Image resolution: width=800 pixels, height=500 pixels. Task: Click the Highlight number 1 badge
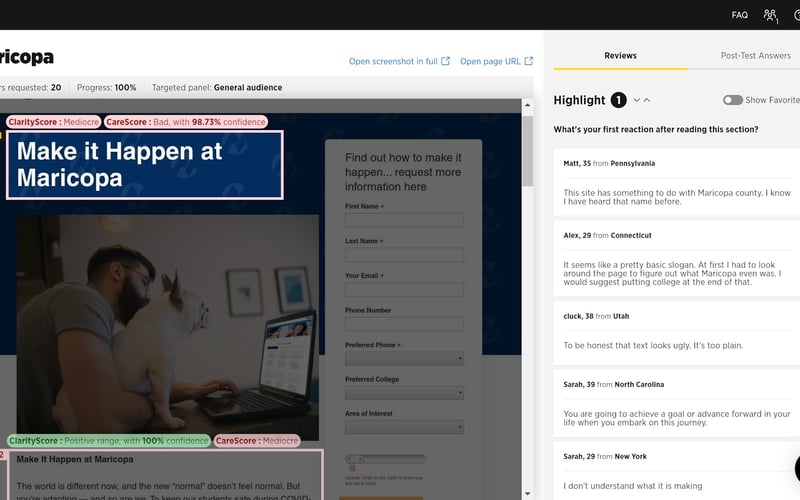click(x=618, y=100)
